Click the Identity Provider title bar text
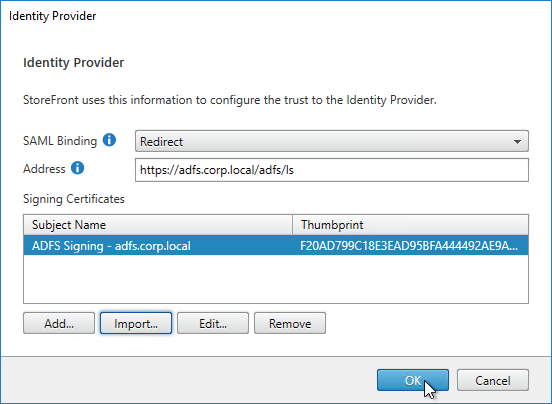The image size is (552, 404). click(52, 16)
